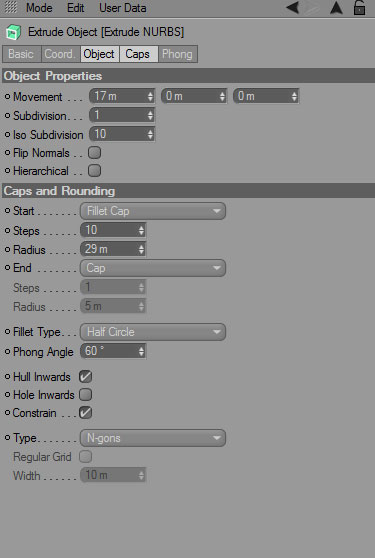Click the animation dot beside Movement
375x558 pixels.
pyautogui.click(x=7, y=96)
